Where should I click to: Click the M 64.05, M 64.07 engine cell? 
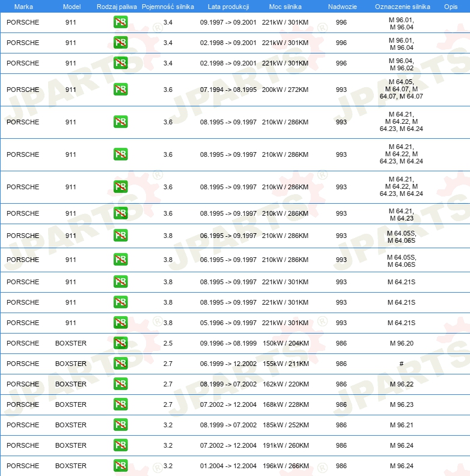(401, 89)
